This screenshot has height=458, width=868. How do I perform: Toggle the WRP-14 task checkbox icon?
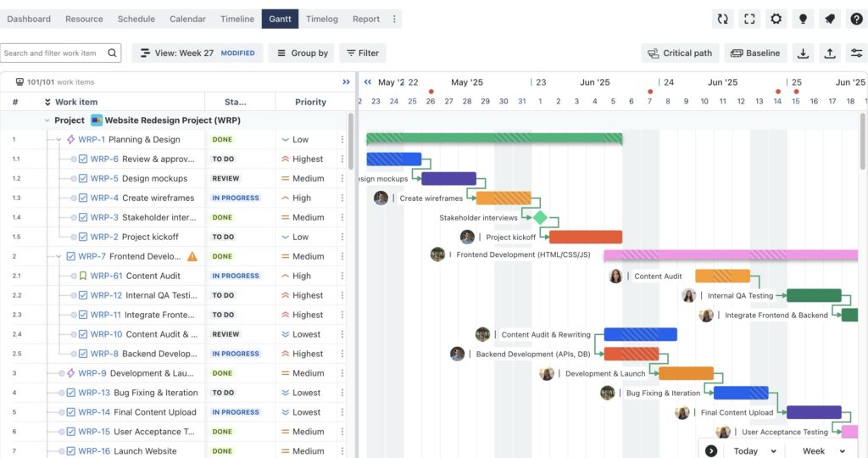71,412
